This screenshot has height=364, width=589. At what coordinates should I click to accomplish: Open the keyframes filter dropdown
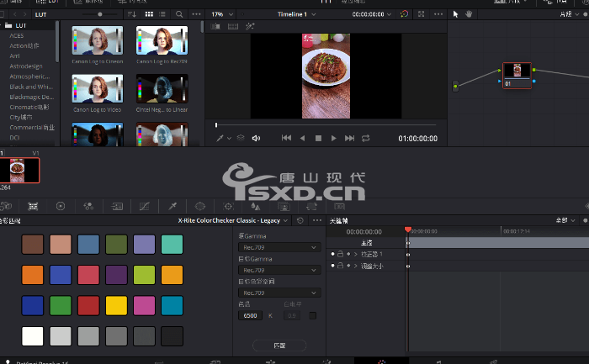(565, 220)
